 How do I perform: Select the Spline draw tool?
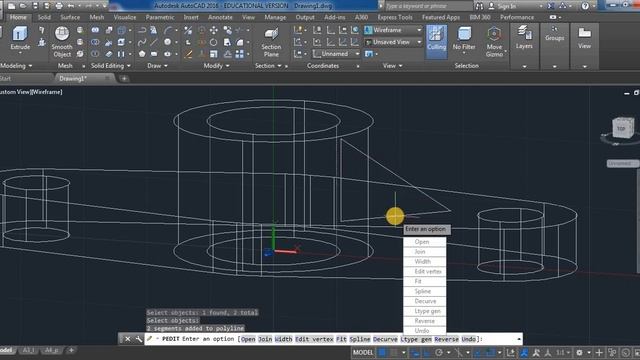coord(142,42)
